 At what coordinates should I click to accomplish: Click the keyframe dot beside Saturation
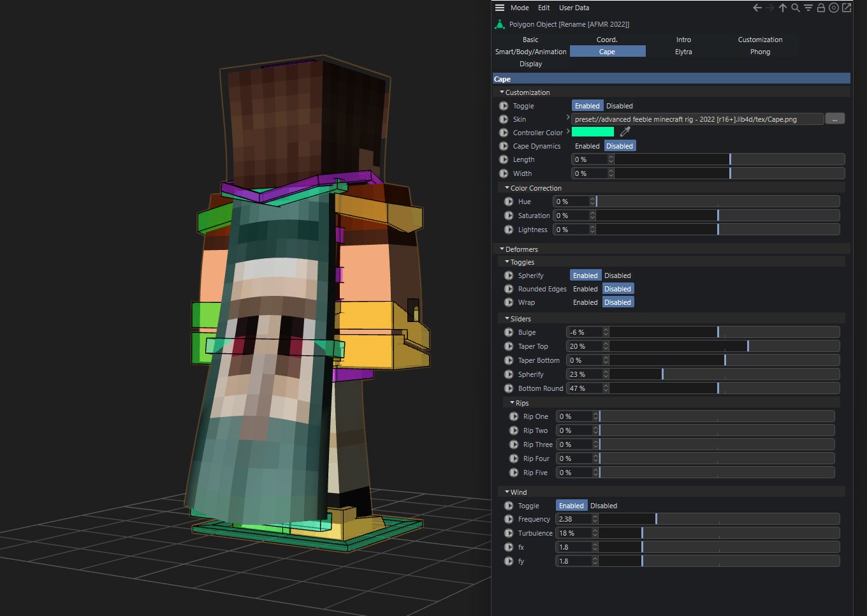pyautogui.click(x=509, y=216)
